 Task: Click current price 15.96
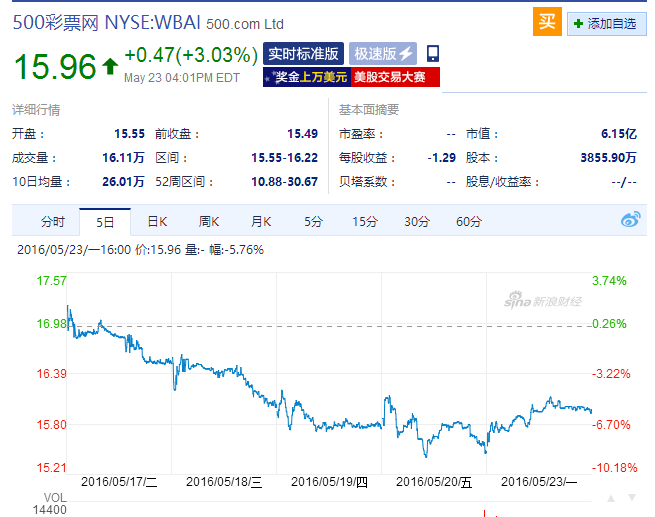(x=55, y=66)
